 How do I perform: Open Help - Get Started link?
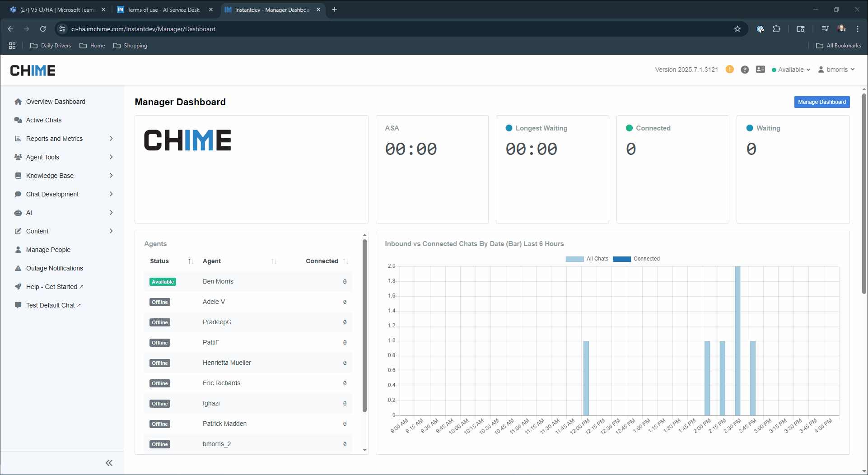tap(55, 287)
